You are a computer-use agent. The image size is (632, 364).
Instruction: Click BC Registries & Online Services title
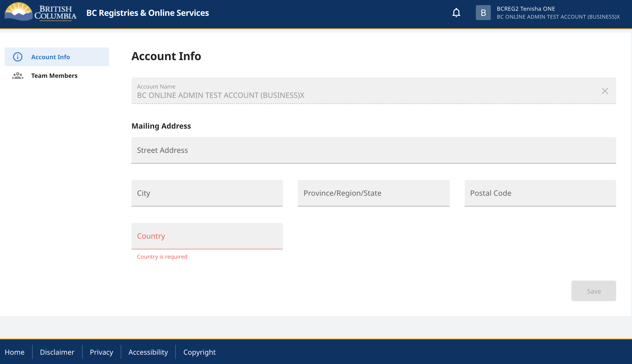coord(148,13)
